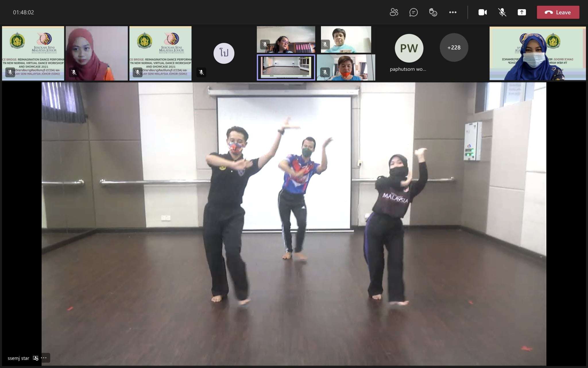This screenshot has width=588, height=368.
Task: Click the PW avatar for paphutsorn
Action: [409, 48]
